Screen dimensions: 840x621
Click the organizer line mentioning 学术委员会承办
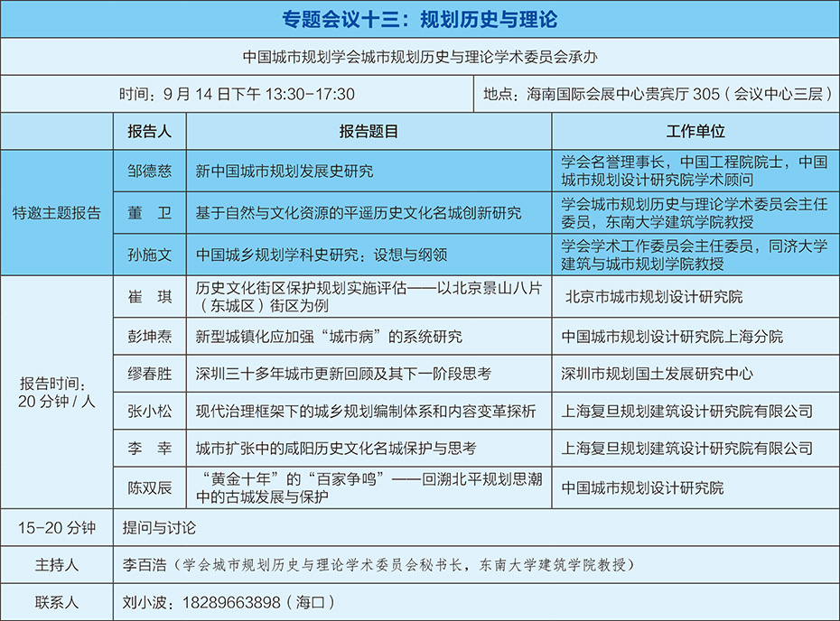[420, 56]
